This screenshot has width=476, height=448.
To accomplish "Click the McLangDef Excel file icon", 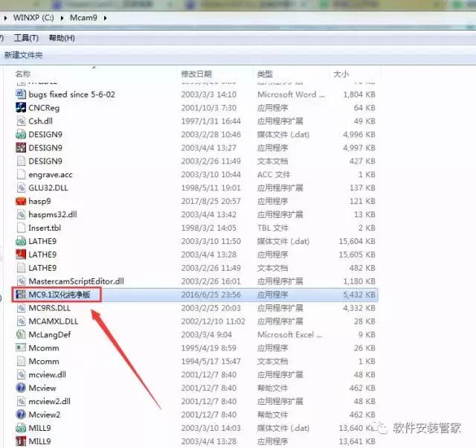I will point(21,334).
